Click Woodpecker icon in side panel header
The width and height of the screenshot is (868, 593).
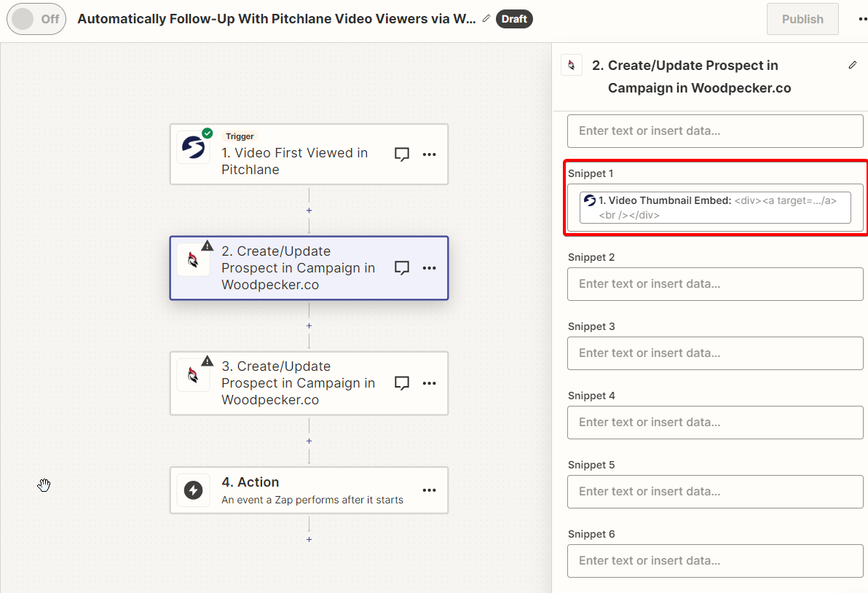coord(572,66)
